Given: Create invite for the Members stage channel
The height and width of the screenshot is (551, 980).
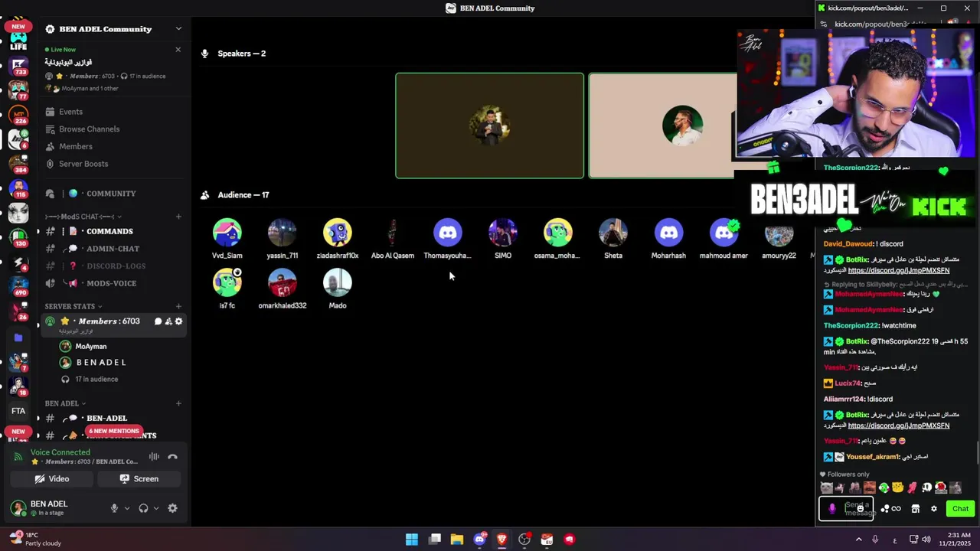Looking at the screenshot, I should pyautogui.click(x=168, y=321).
